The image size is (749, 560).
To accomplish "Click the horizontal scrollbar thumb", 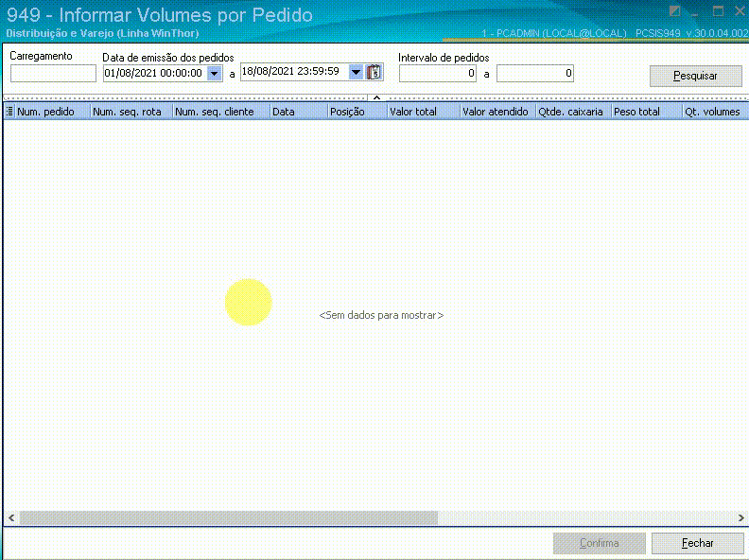I will pyautogui.click(x=228, y=517).
